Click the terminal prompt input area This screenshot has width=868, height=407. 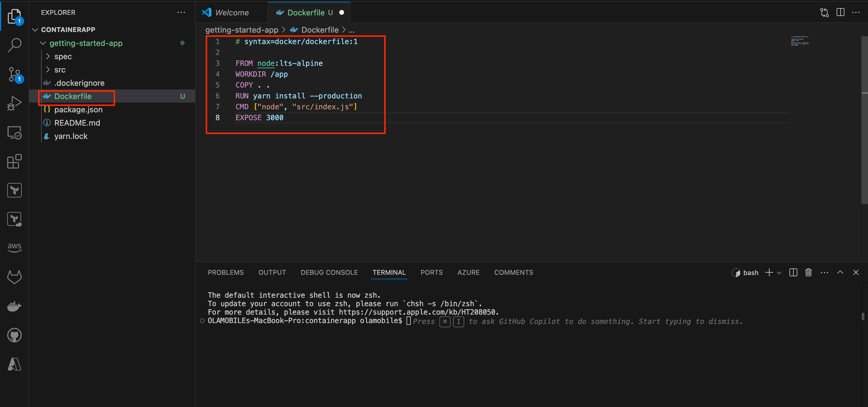pyautogui.click(x=408, y=321)
